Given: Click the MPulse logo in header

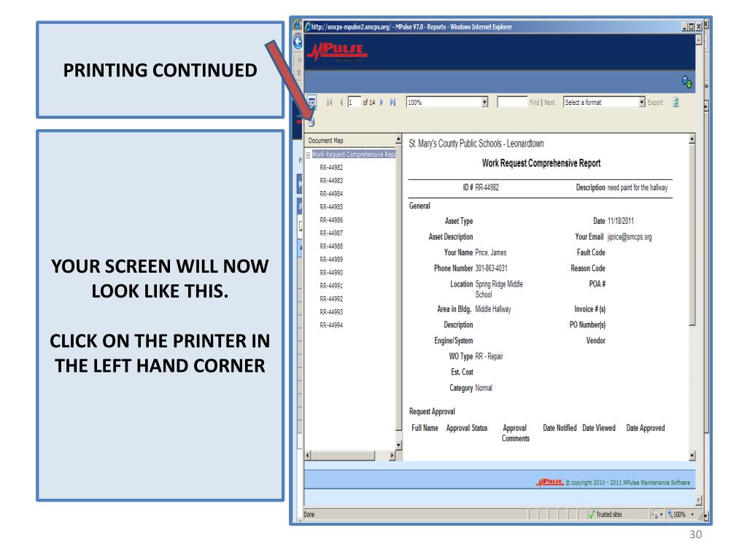Looking at the screenshot, I should 337,52.
